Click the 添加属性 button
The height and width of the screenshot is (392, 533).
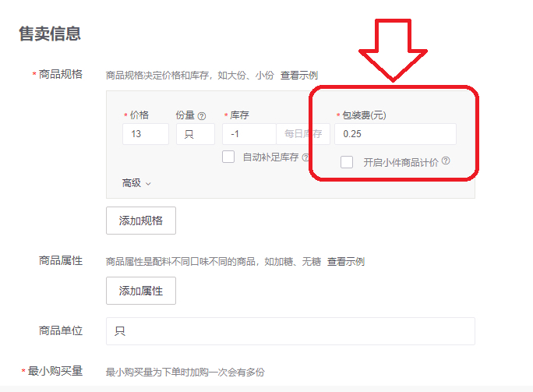click(141, 291)
